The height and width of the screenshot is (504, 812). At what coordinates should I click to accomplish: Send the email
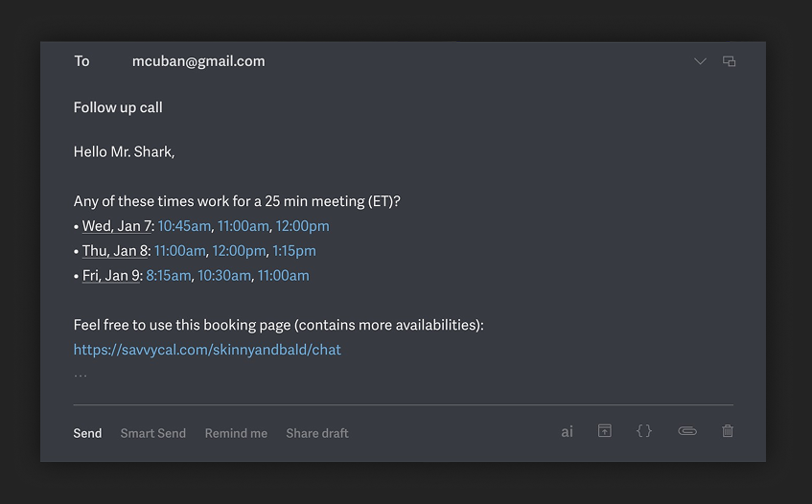pos(87,433)
